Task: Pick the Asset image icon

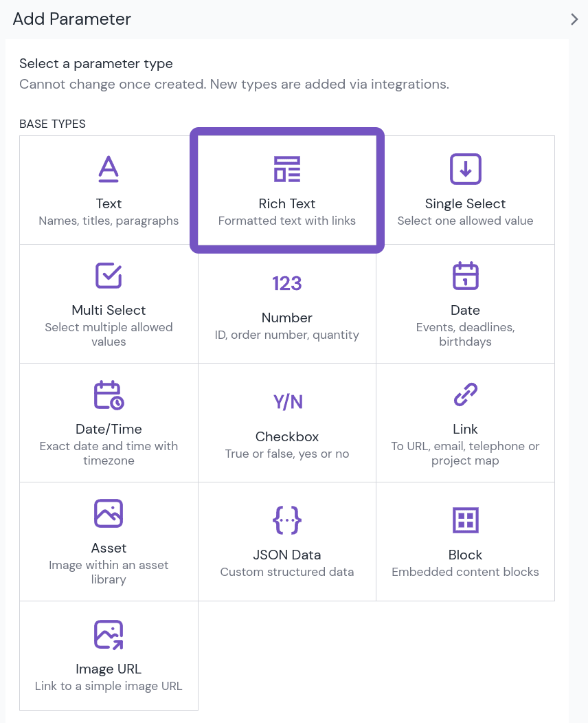Action: click(x=109, y=513)
